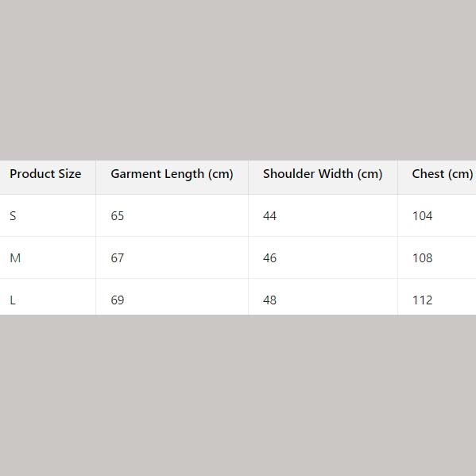Click garment length value 65
This screenshot has width=476, height=476.
[118, 216]
